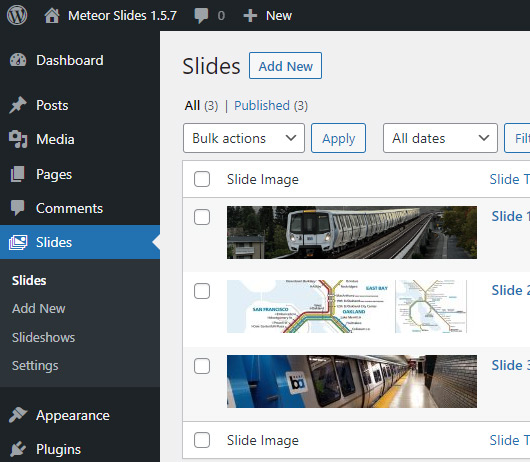
Task: Open Dashboard via its gauge icon
Action: pyautogui.click(x=18, y=60)
